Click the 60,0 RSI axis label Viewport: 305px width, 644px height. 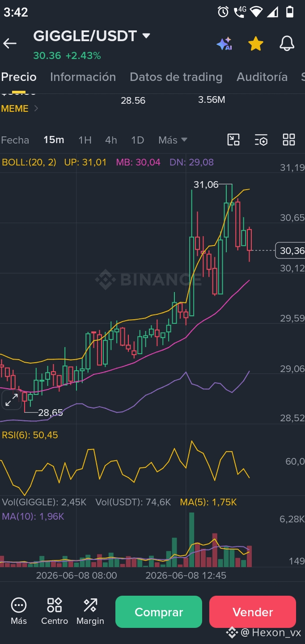pyautogui.click(x=295, y=461)
